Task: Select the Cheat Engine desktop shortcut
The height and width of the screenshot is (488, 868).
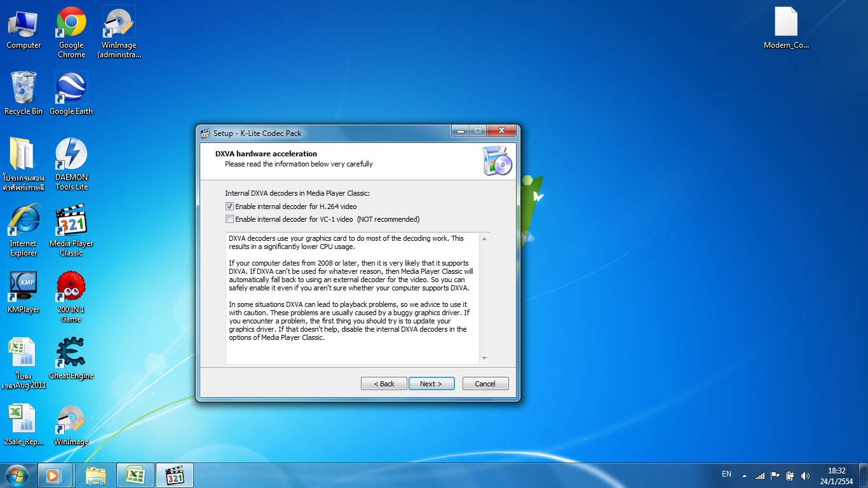Action: (71, 358)
